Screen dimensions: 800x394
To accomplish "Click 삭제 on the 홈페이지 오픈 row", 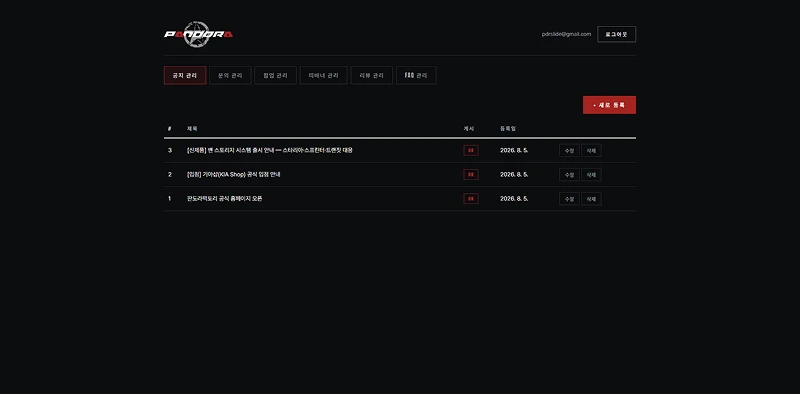I will [591, 199].
